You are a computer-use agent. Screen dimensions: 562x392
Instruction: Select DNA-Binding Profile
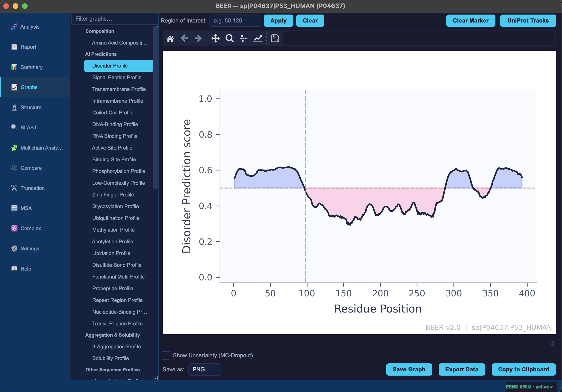point(119,124)
